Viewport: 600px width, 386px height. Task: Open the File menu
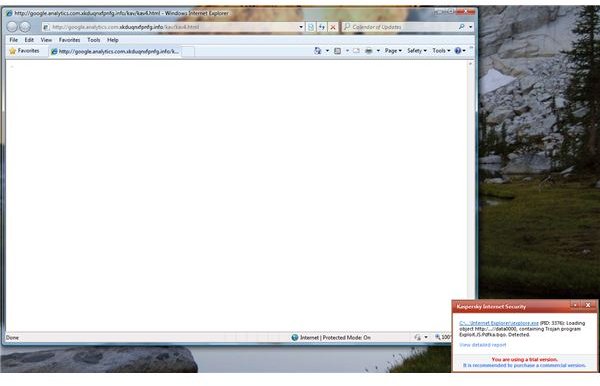click(14, 40)
